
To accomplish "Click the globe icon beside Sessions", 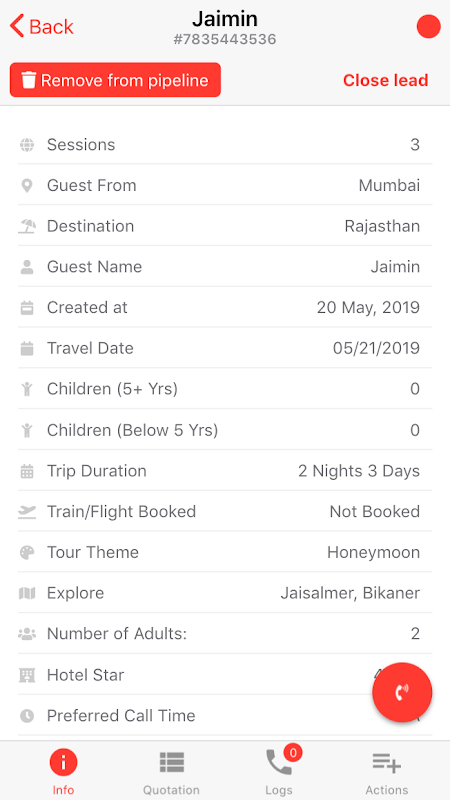I will pyautogui.click(x=27, y=145).
